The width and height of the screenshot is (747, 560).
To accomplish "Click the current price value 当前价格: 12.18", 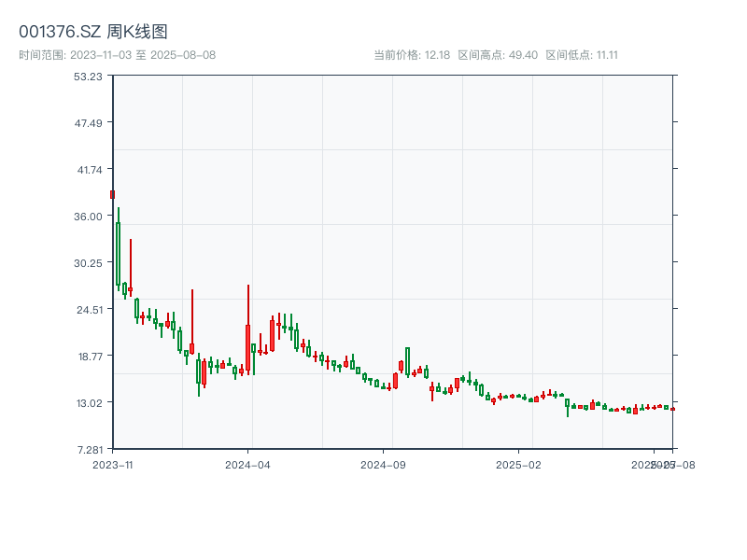I will (412, 55).
